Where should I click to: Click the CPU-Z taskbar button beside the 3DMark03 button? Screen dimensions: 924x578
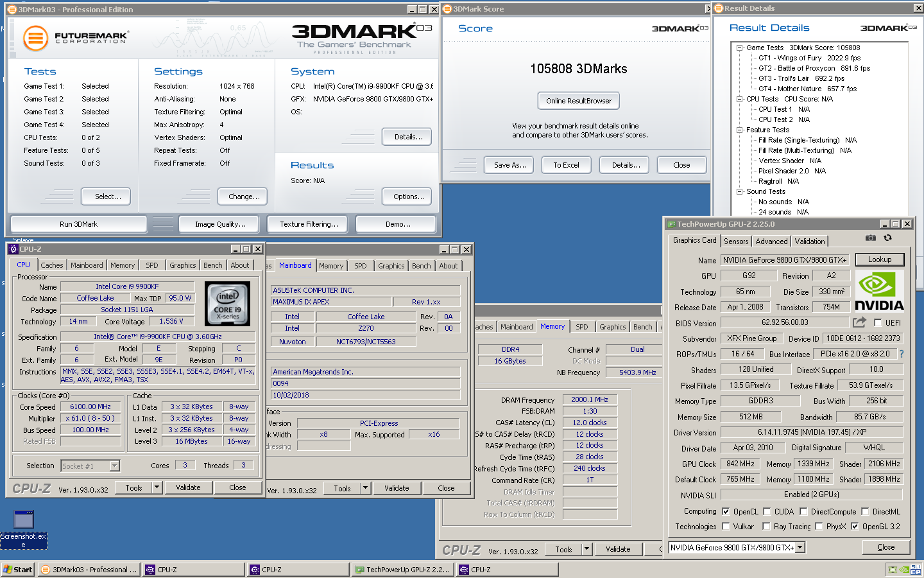[x=194, y=570]
